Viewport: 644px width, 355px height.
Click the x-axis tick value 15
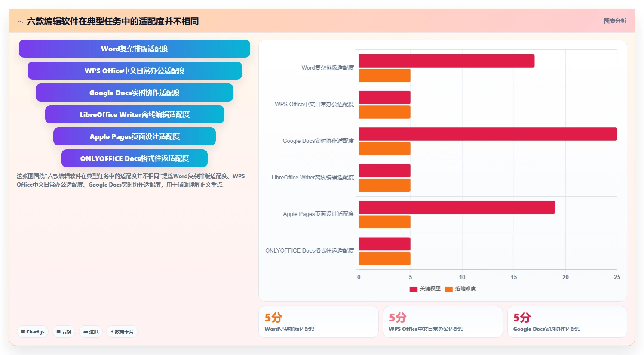(514, 277)
